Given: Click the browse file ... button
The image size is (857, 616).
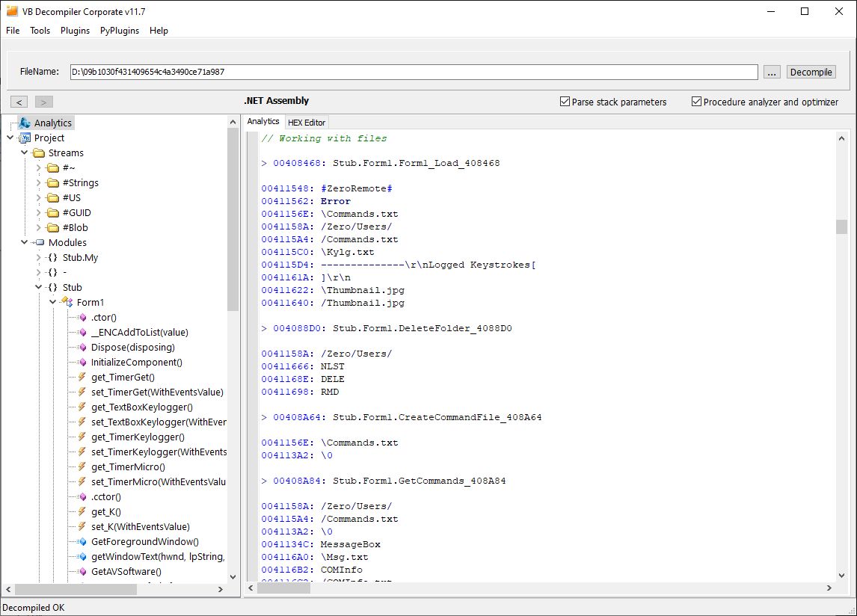Looking at the screenshot, I should pyautogui.click(x=772, y=73).
